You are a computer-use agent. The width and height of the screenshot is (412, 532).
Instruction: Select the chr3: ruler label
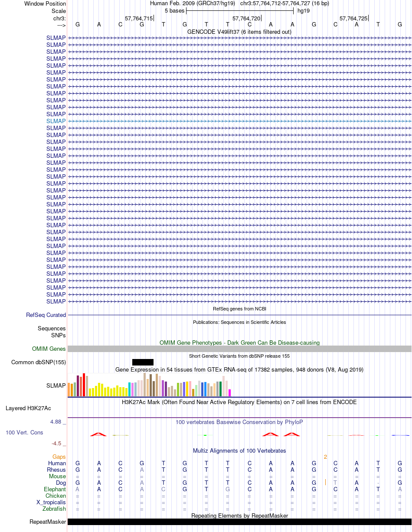[59, 18]
